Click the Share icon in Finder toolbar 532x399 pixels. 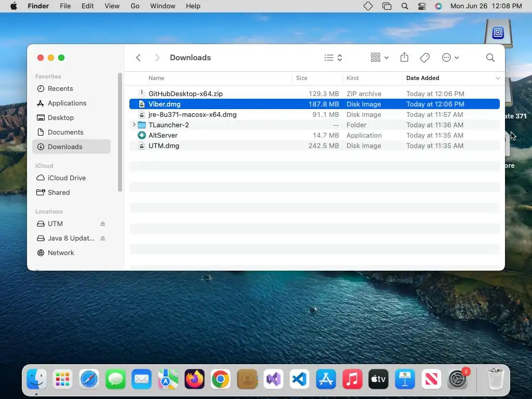pos(404,57)
